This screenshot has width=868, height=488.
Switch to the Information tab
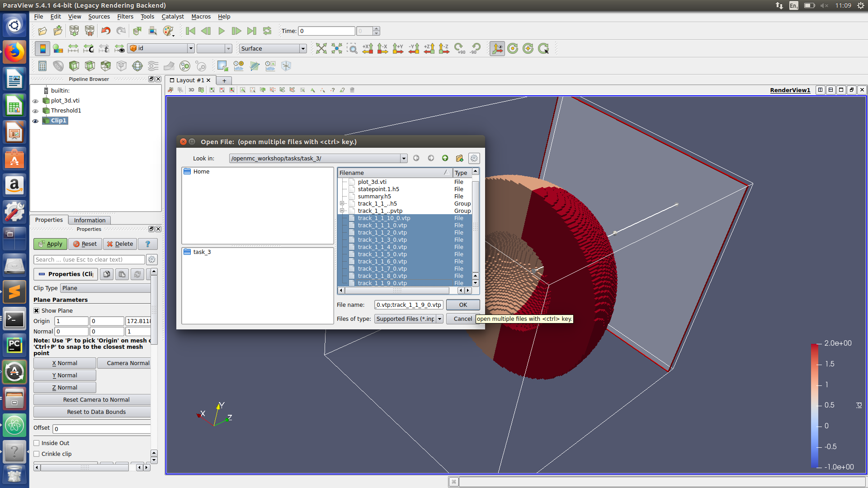(90, 220)
